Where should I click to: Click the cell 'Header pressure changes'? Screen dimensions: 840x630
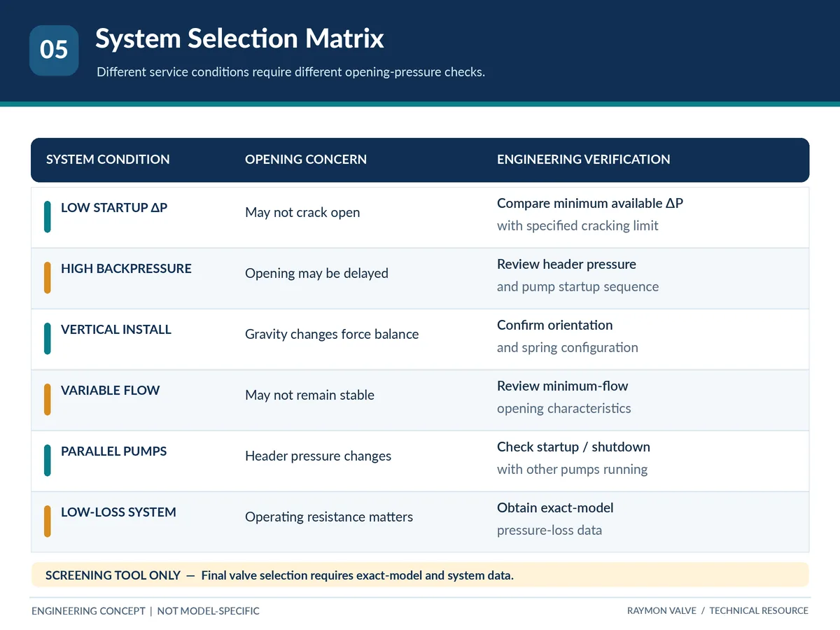pos(318,456)
